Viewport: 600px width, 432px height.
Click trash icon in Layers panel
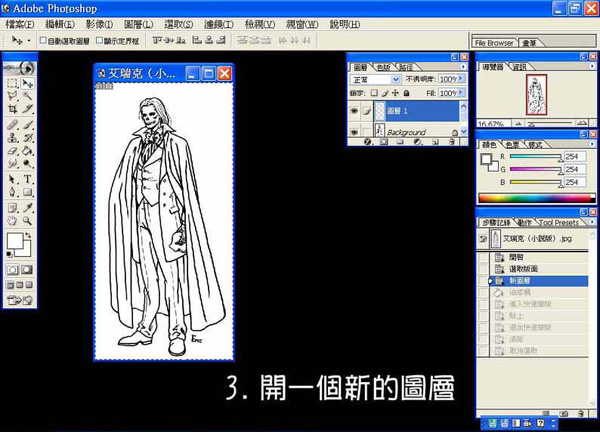[452, 142]
